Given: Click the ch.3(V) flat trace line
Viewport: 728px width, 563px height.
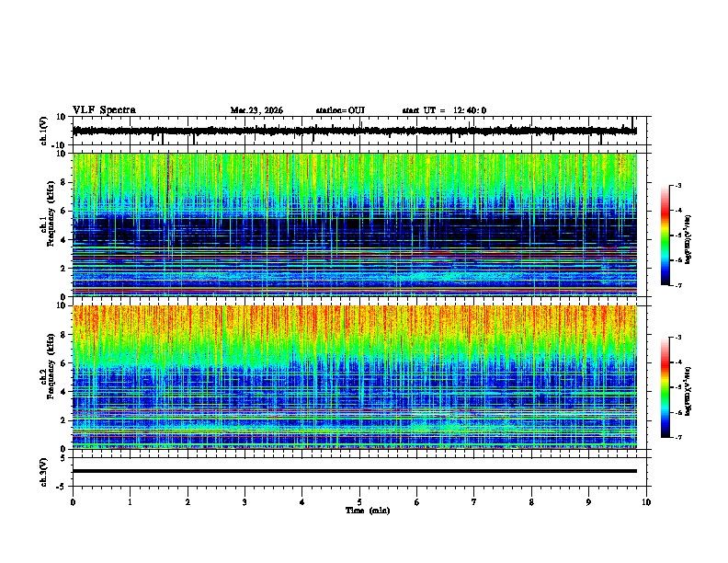Looking at the screenshot, I should tap(354, 471).
